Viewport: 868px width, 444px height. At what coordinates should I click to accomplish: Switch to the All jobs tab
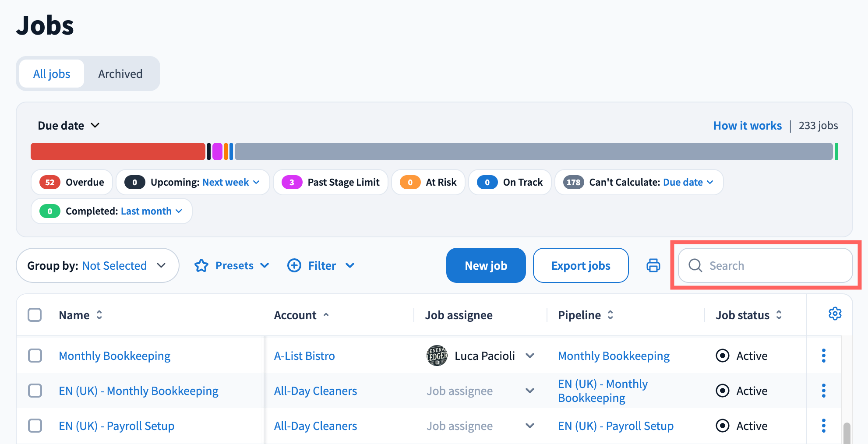coord(52,74)
